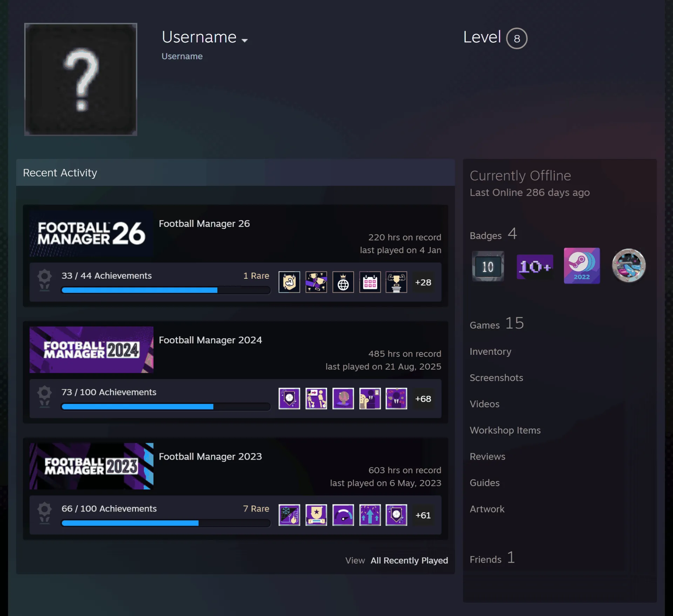Open the Steam 2022 badge
Screen dimensions: 673x616
582,266
